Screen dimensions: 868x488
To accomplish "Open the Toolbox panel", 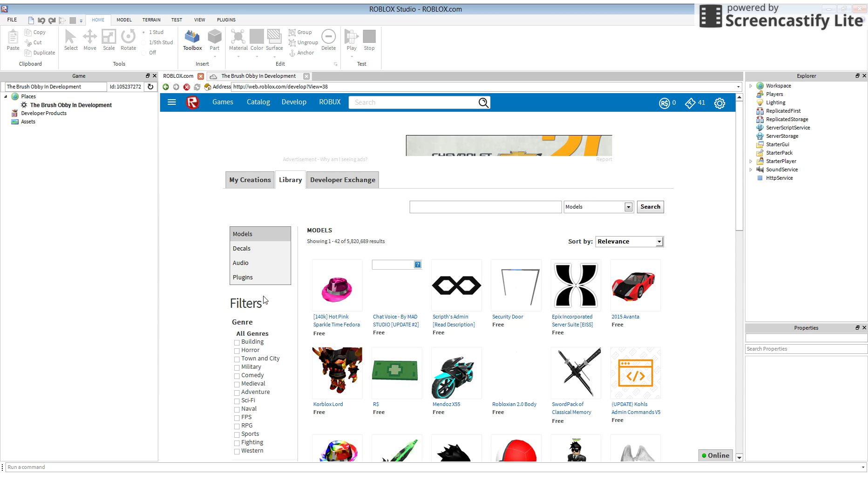I will point(192,40).
